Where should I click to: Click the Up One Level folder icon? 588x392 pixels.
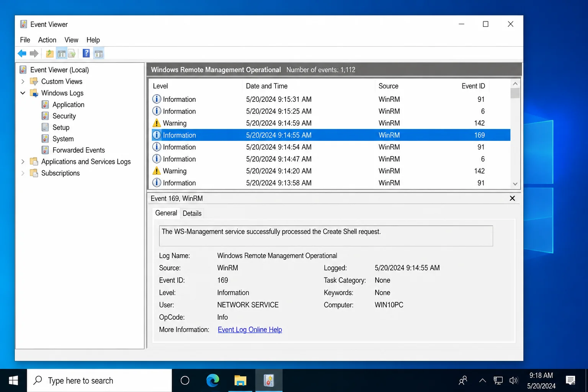tap(50, 54)
